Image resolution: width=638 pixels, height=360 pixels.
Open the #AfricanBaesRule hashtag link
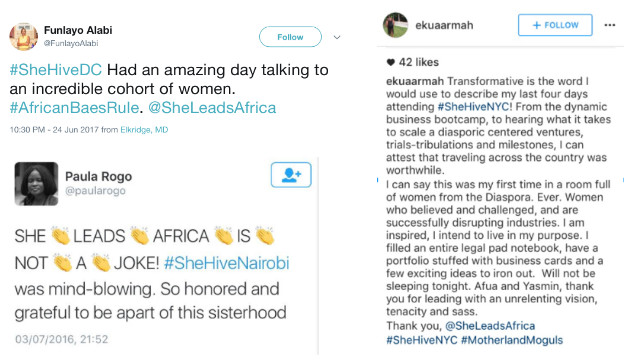click(74, 108)
